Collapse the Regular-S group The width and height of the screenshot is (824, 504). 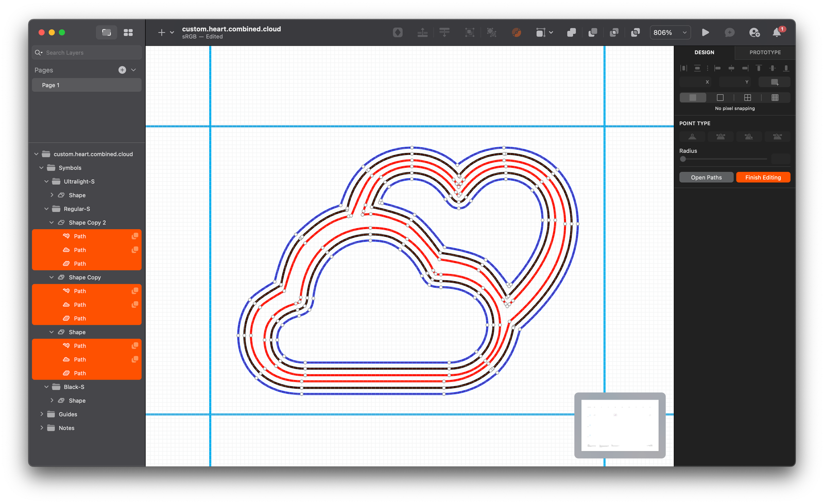coord(47,208)
